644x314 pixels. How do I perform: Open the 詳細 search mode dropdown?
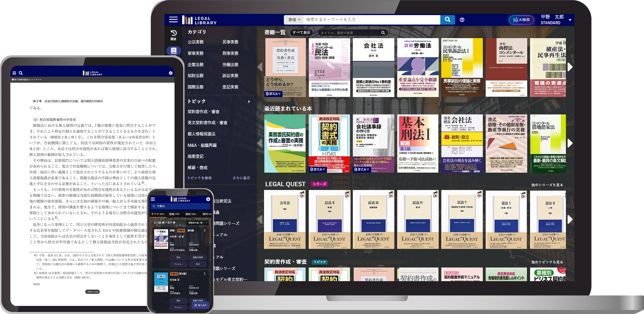pyautogui.click(x=294, y=20)
